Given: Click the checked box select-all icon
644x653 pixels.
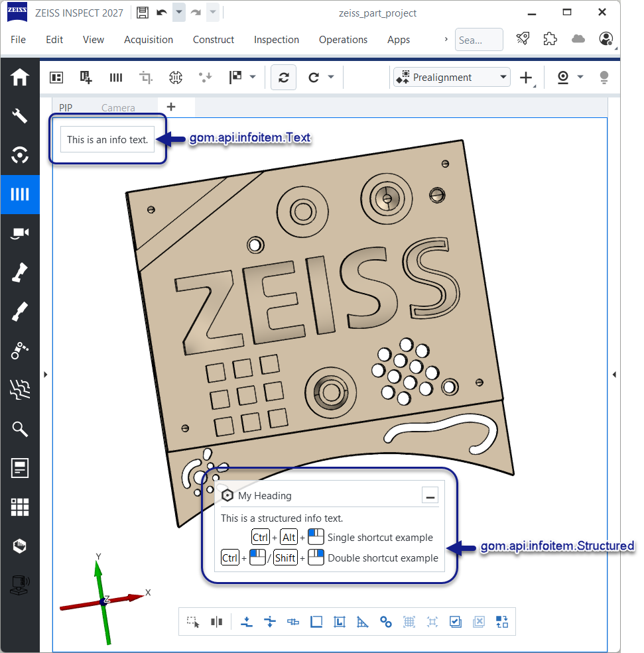Looking at the screenshot, I should tap(455, 622).
